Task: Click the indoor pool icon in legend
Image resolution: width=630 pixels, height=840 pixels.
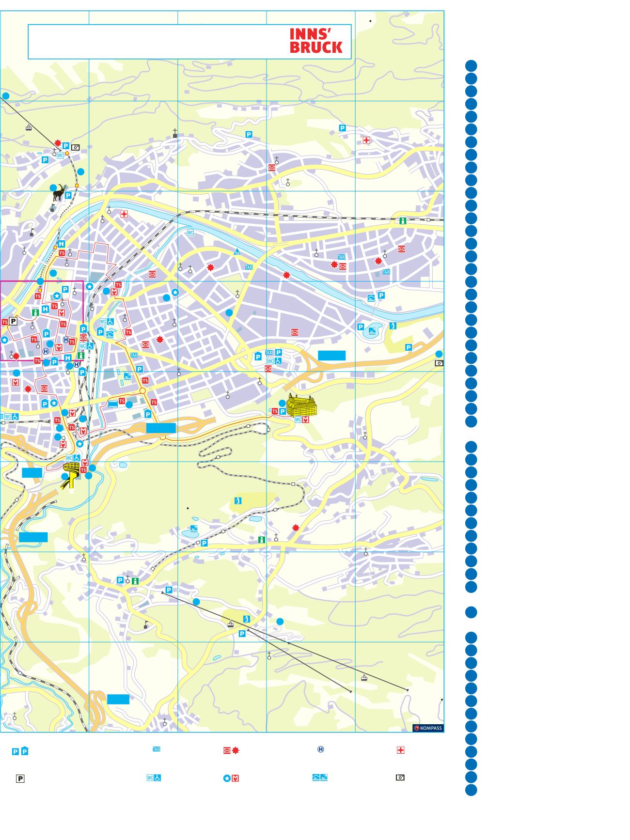Action: (316, 778)
